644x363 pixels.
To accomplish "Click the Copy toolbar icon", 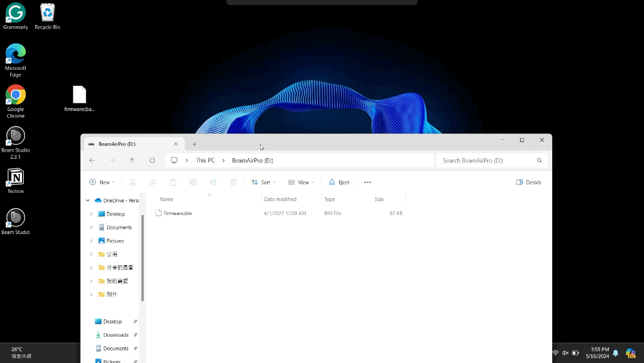I will pos(153,182).
